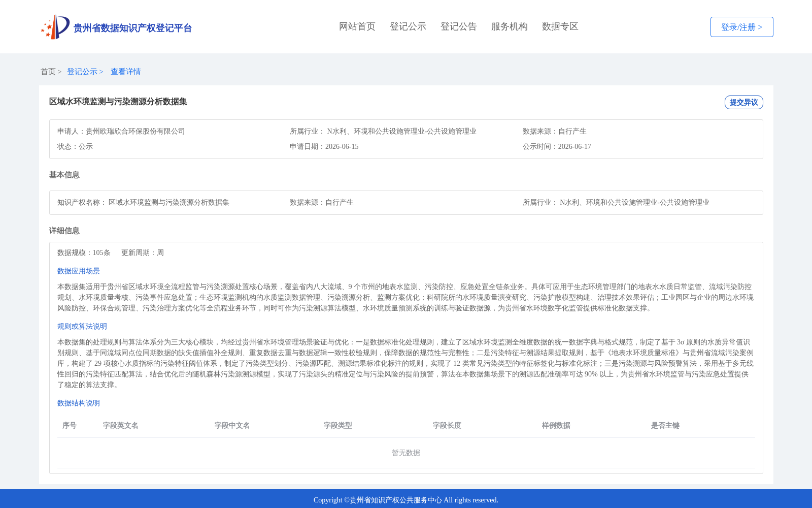
Task: Click the 基本信息 section heading
Action: pyautogui.click(x=64, y=175)
